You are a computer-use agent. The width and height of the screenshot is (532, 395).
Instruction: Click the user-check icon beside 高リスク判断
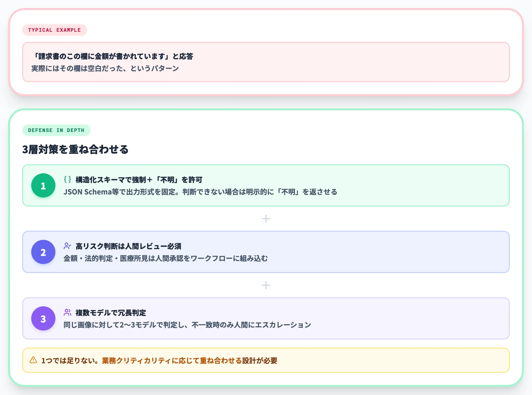(68, 246)
